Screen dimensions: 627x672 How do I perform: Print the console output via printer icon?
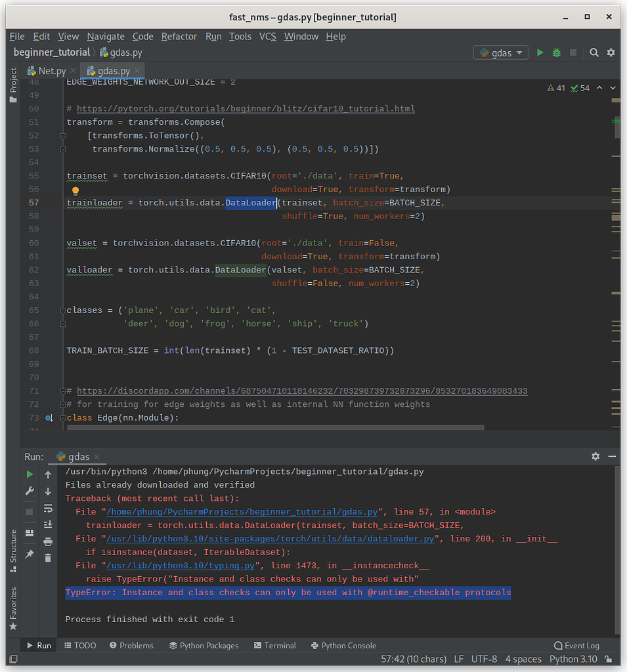48,541
